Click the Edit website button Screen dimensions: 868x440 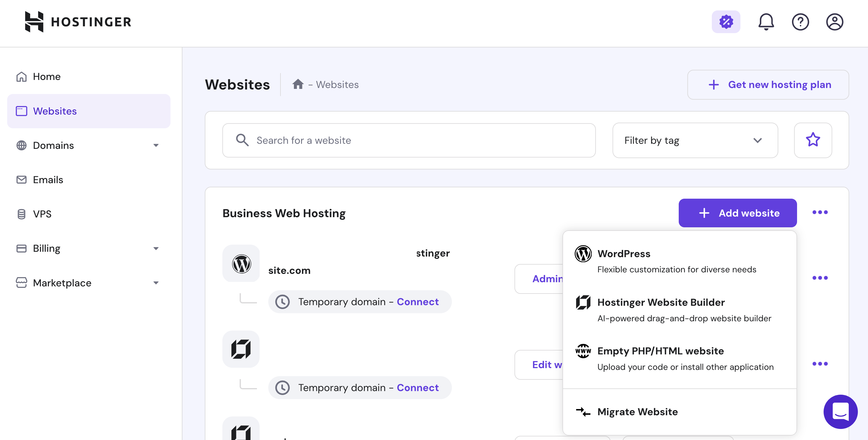tap(539, 365)
